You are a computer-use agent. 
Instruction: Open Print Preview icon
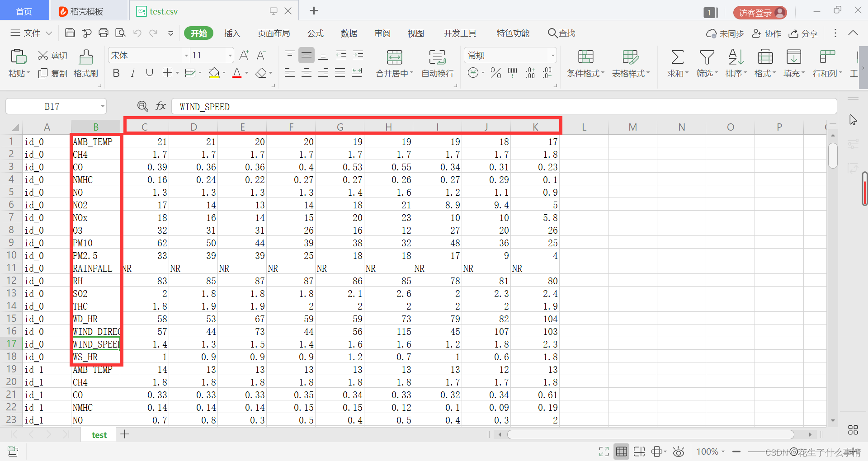120,33
